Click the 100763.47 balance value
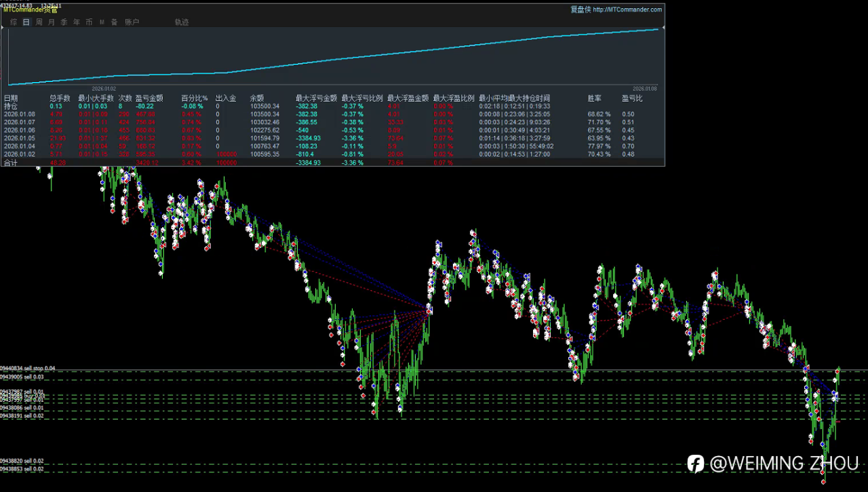Screen dimensions: 868x492 coord(264,146)
